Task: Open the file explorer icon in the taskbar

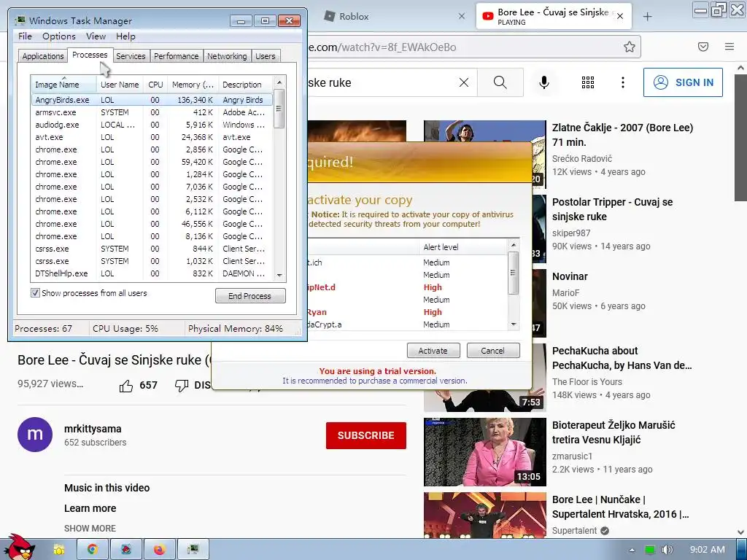Action: tap(59, 550)
